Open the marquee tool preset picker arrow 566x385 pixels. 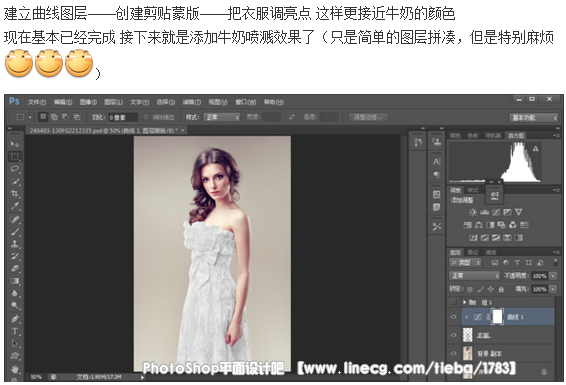pyautogui.click(x=30, y=117)
